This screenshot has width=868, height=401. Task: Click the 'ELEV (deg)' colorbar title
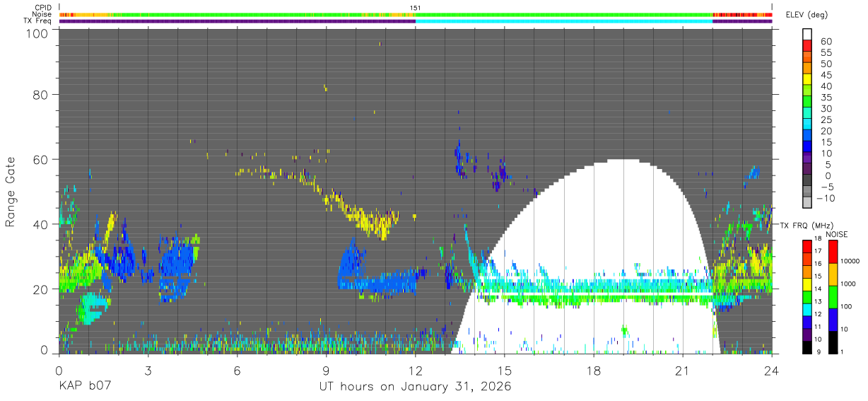pyautogui.click(x=807, y=14)
